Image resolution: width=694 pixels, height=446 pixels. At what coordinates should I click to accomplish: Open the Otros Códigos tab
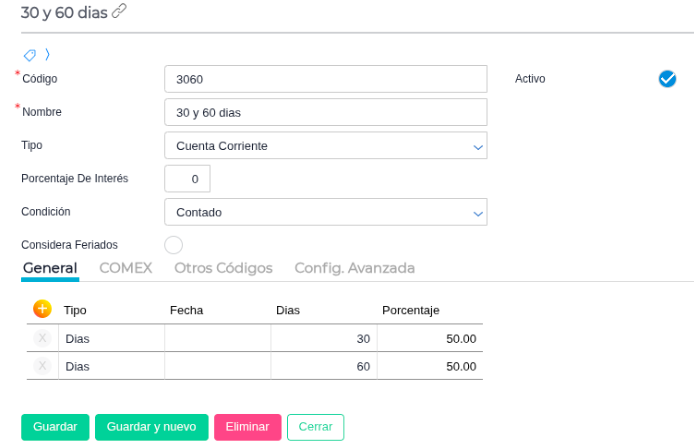click(x=223, y=268)
